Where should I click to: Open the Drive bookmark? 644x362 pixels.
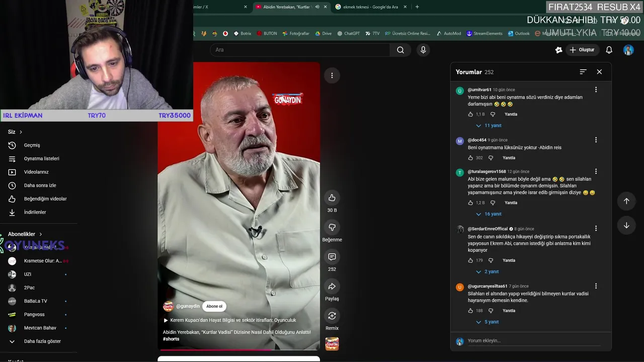click(x=323, y=34)
